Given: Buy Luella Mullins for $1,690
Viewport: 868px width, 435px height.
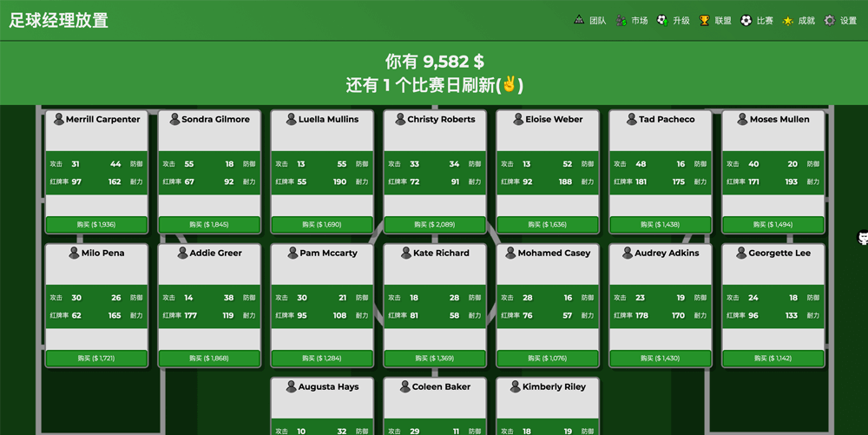Looking at the screenshot, I should (322, 225).
